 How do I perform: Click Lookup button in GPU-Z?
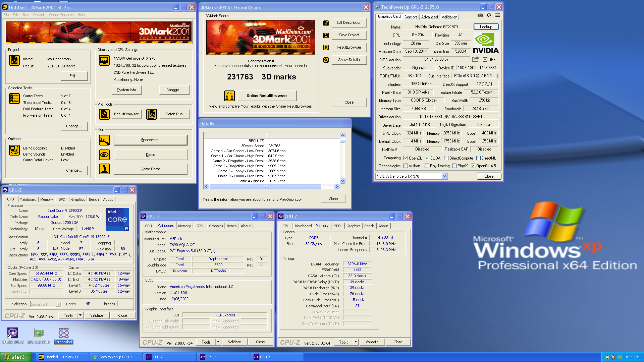pyautogui.click(x=486, y=27)
